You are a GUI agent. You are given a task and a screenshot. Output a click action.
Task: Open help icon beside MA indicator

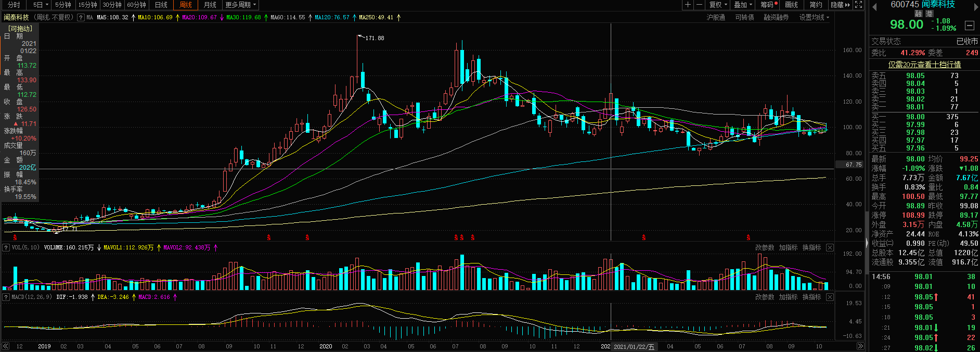[x=81, y=17]
